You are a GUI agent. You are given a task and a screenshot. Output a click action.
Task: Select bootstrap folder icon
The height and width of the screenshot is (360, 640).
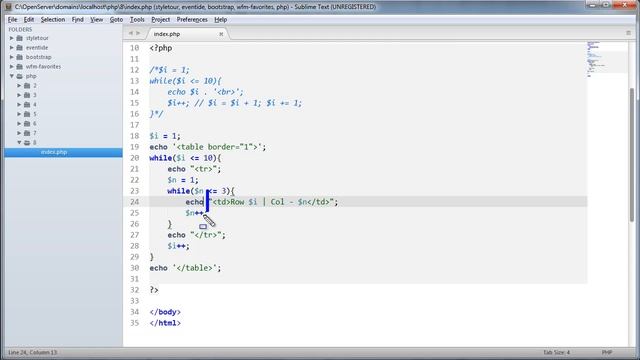(x=20, y=57)
